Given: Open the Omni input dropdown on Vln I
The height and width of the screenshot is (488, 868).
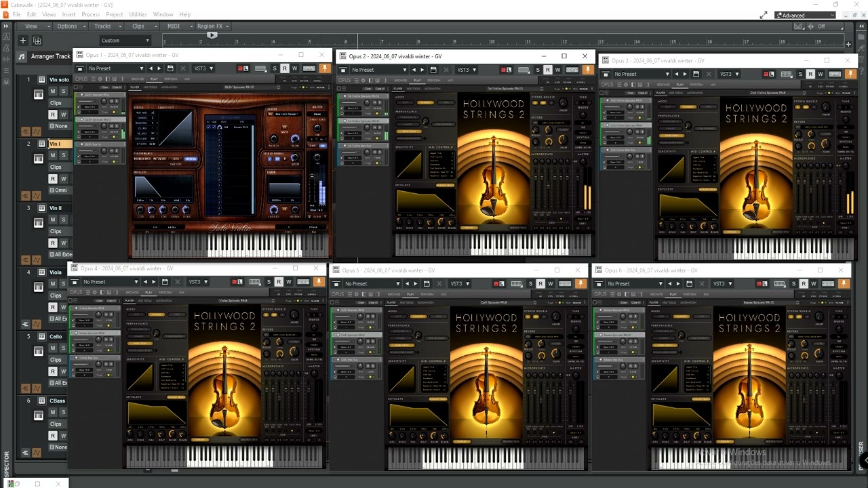Looking at the screenshot, I should [61, 190].
